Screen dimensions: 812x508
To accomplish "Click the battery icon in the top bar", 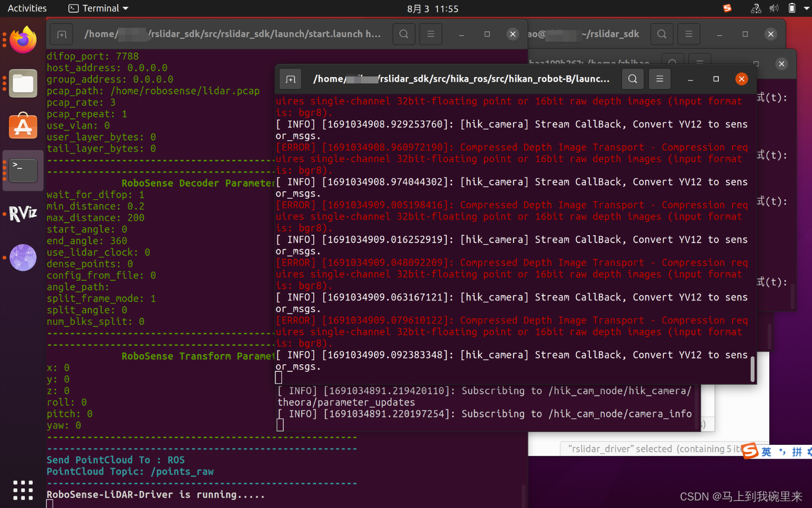I will coord(792,8).
